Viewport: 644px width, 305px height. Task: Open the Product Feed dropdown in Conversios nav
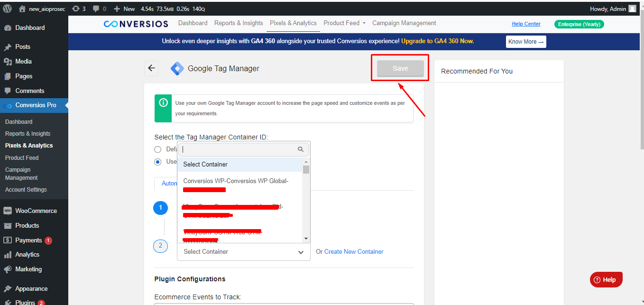coord(345,23)
